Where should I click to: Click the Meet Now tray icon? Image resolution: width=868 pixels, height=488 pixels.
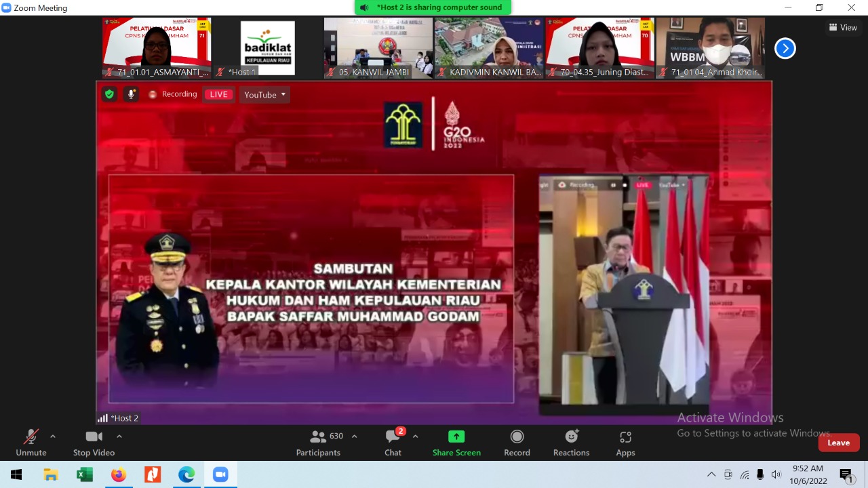(728, 474)
